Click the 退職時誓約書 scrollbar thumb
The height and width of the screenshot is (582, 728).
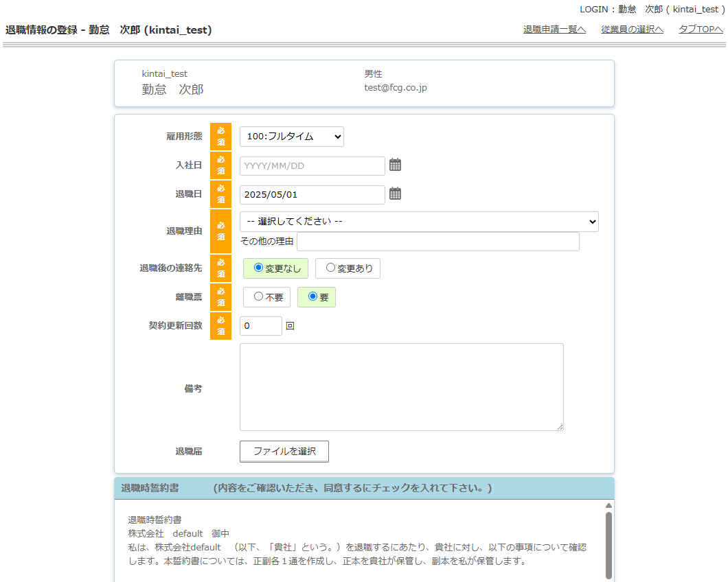click(x=608, y=546)
